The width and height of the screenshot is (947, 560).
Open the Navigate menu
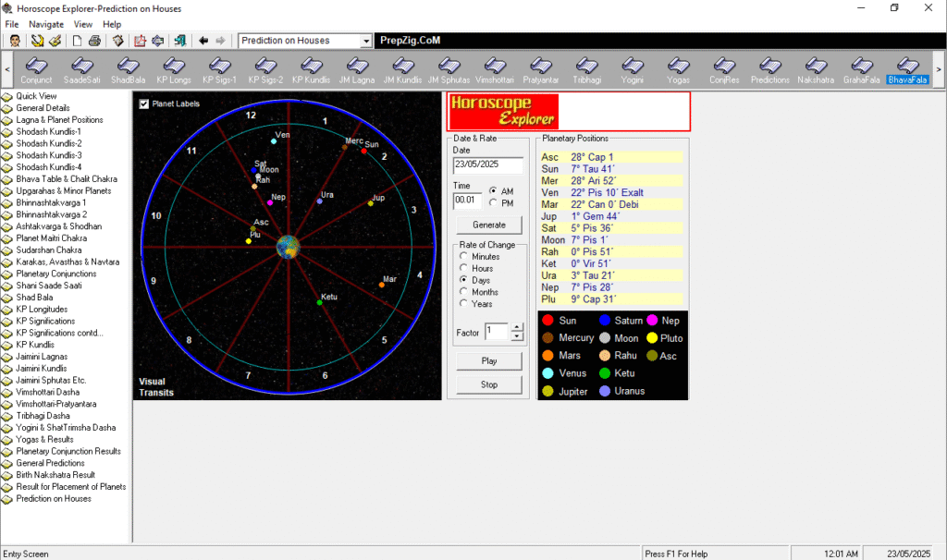coord(46,24)
